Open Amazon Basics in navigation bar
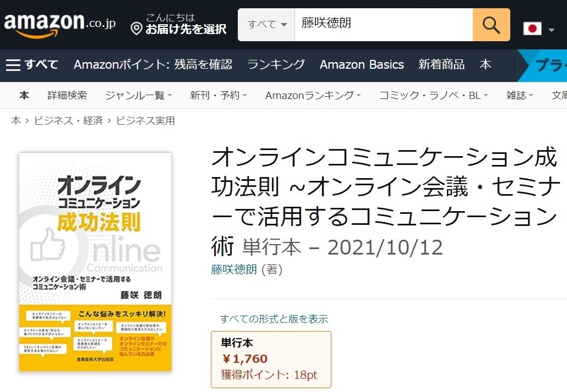 (362, 64)
